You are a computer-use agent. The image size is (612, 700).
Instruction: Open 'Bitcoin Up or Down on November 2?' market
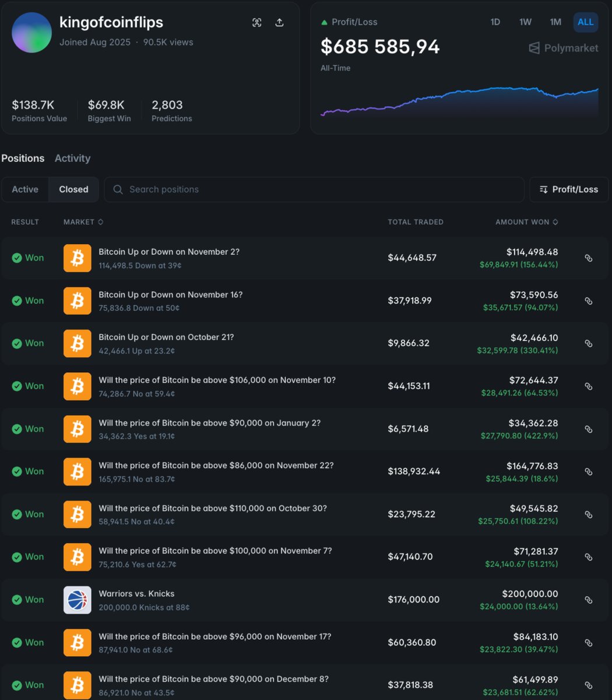point(169,252)
